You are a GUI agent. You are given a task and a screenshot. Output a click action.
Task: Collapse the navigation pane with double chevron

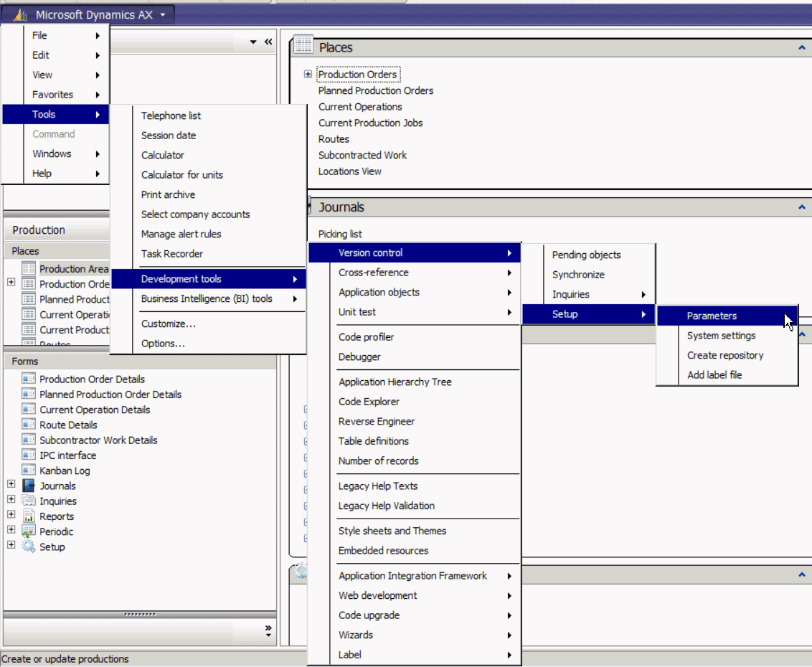coord(268,42)
